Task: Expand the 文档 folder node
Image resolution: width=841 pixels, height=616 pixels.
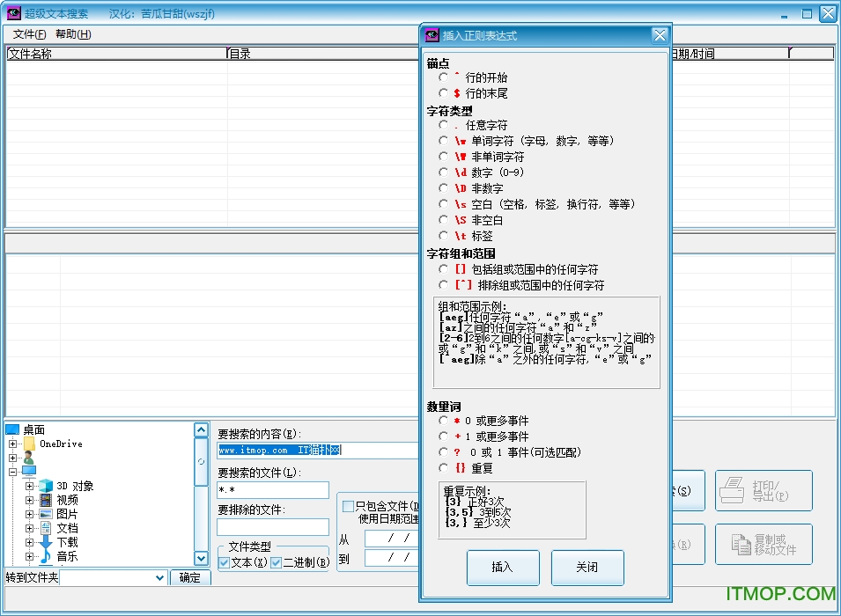Action: click(29, 528)
